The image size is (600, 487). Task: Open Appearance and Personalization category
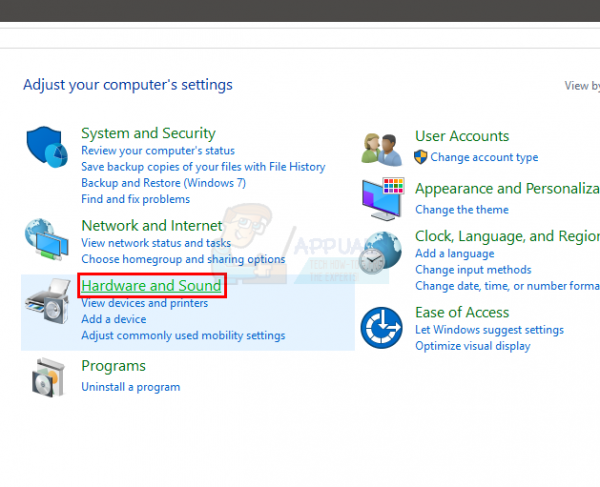pos(507,189)
